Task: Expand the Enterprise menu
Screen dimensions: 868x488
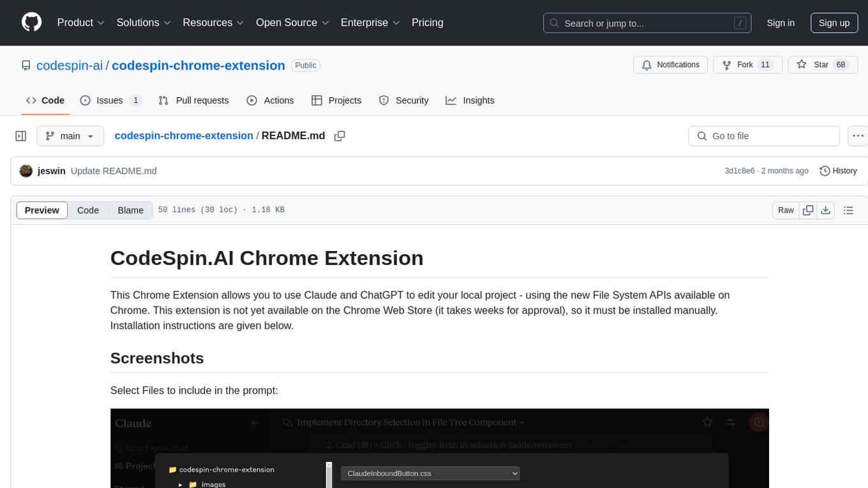Action: click(x=370, y=22)
